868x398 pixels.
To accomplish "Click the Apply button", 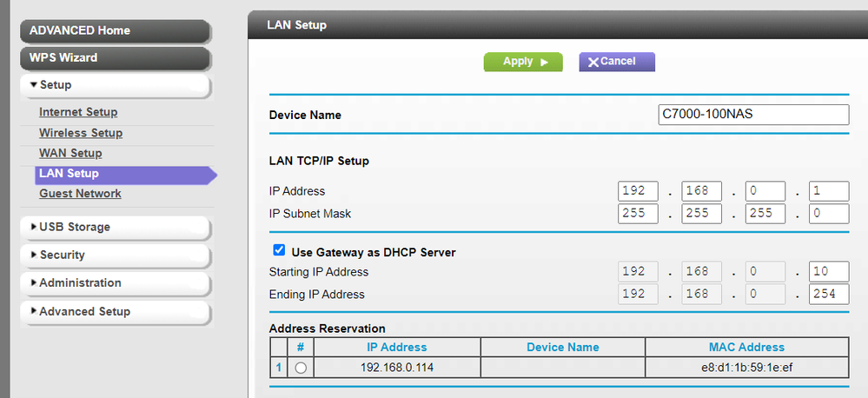I will click(x=523, y=62).
